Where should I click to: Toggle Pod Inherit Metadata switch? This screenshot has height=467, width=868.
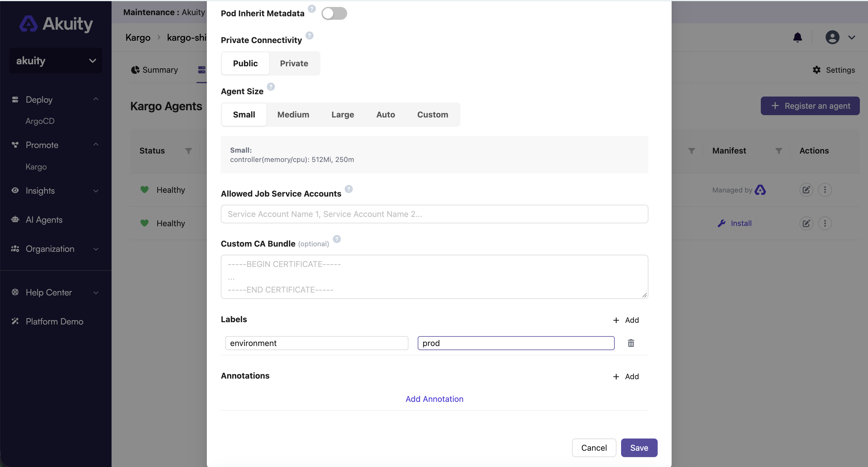pos(334,13)
